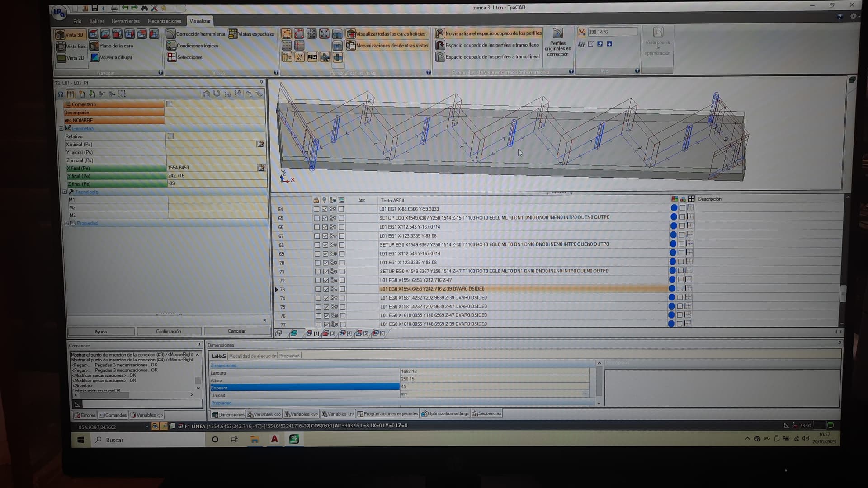Screen dimensions: 868x488
Task: Switch to Vista 3D view
Action: point(61,35)
